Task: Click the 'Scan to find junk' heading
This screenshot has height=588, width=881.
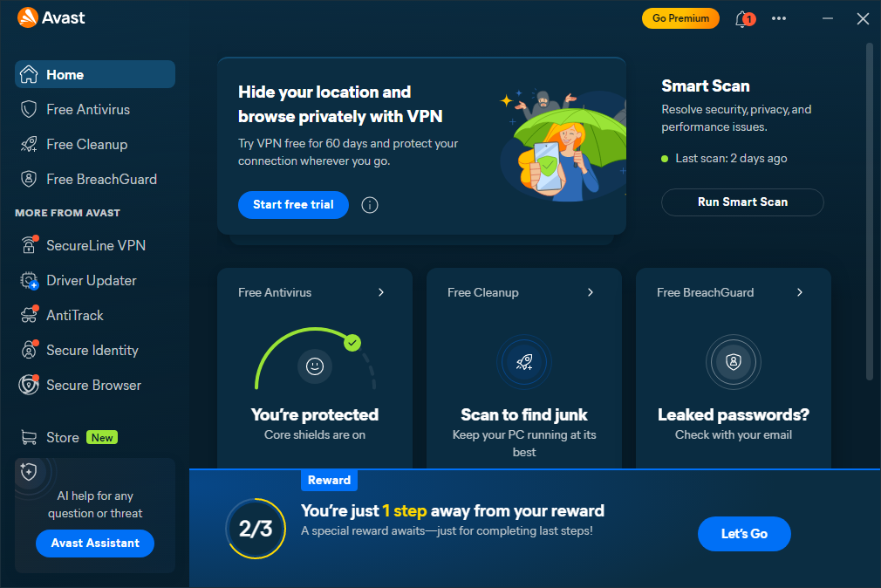Action: [524, 414]
